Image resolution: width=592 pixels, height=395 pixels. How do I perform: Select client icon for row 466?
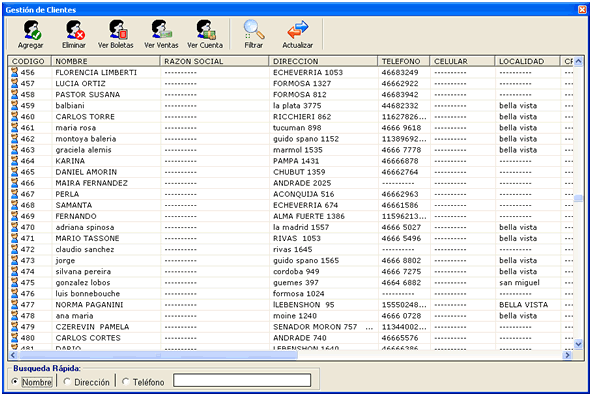point(14,183)
